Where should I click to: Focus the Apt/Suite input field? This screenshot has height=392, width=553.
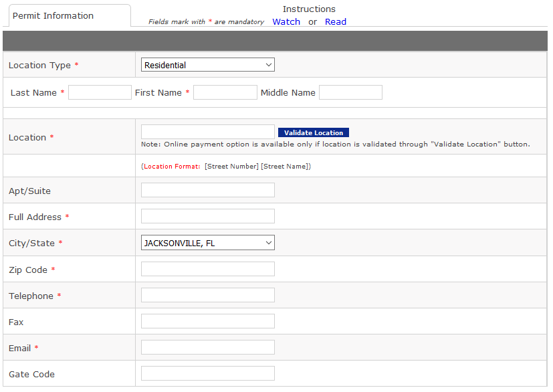(208, 190)
